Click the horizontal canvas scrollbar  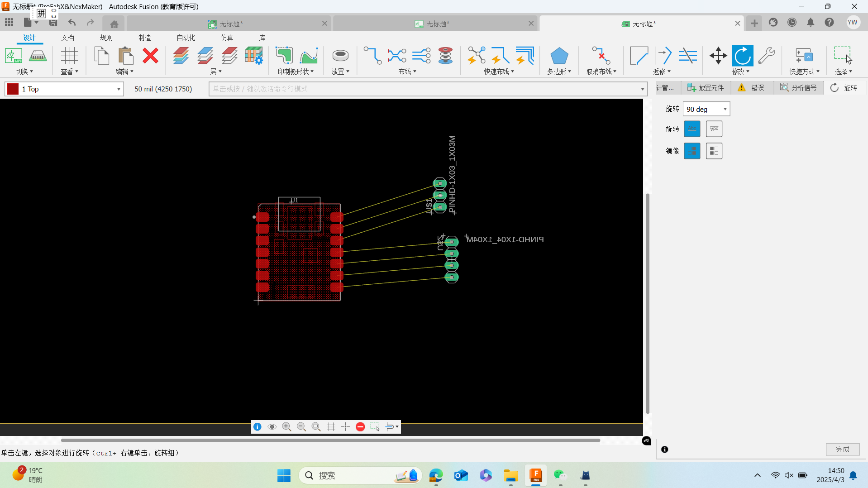click(x=330, y=440)
